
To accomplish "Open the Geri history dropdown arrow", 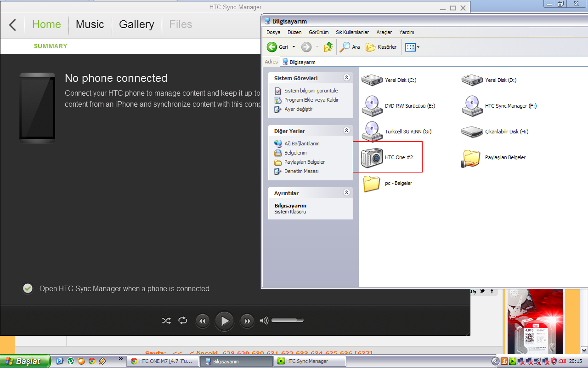I will [294, 47].
